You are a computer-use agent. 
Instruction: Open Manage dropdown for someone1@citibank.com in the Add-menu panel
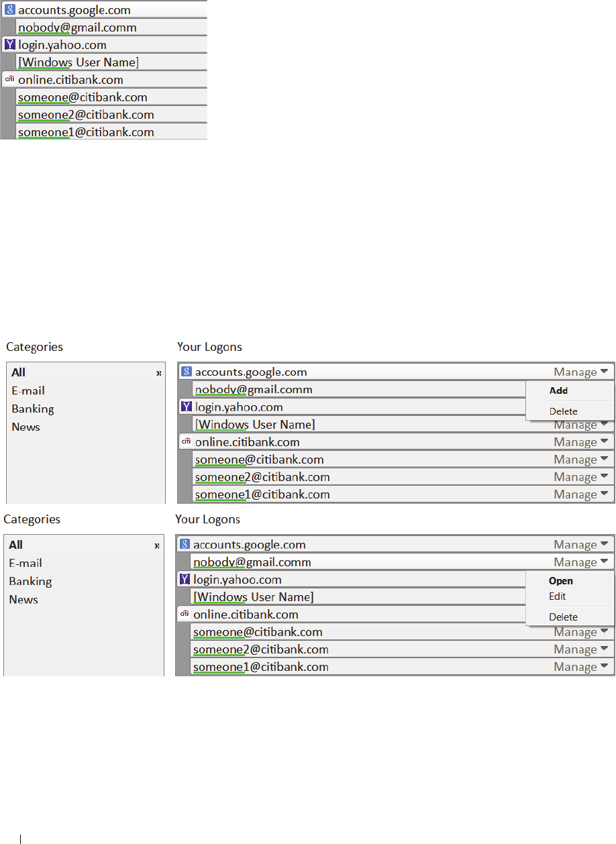click(x=581, y=494)
